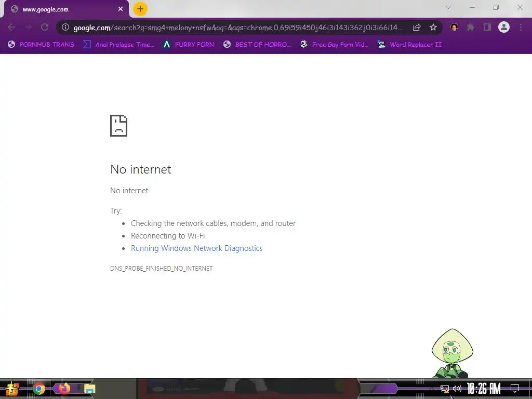Open the BEST OF HORRO... bookmark

pos(257,45)
